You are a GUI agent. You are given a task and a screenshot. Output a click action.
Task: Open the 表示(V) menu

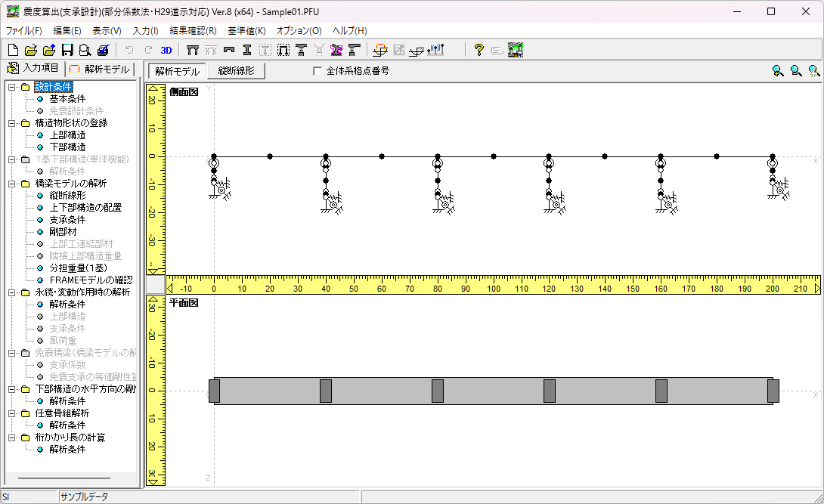[107, 31]
